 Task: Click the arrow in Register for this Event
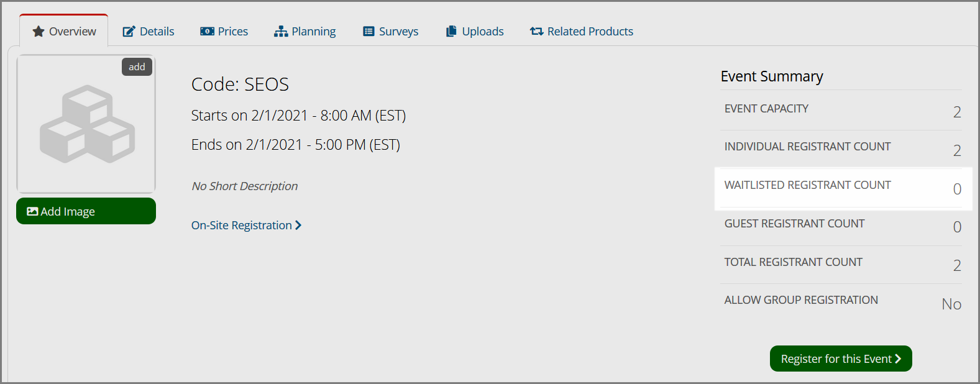898,359
